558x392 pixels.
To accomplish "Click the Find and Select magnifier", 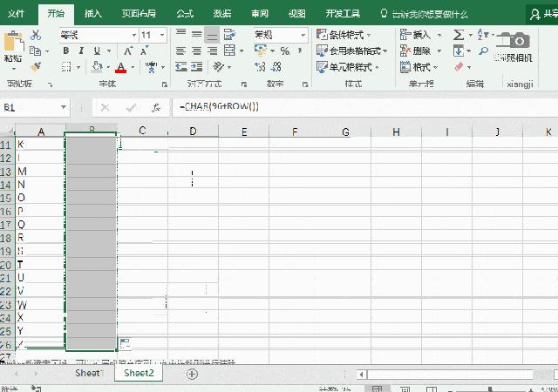I will click(483, 51).
